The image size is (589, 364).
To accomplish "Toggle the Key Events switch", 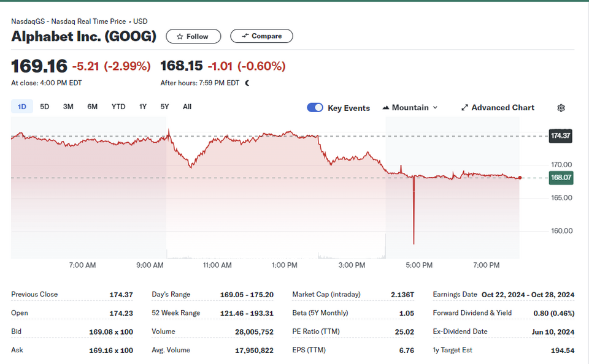I will pyautogui.click(x=315, y=108).
